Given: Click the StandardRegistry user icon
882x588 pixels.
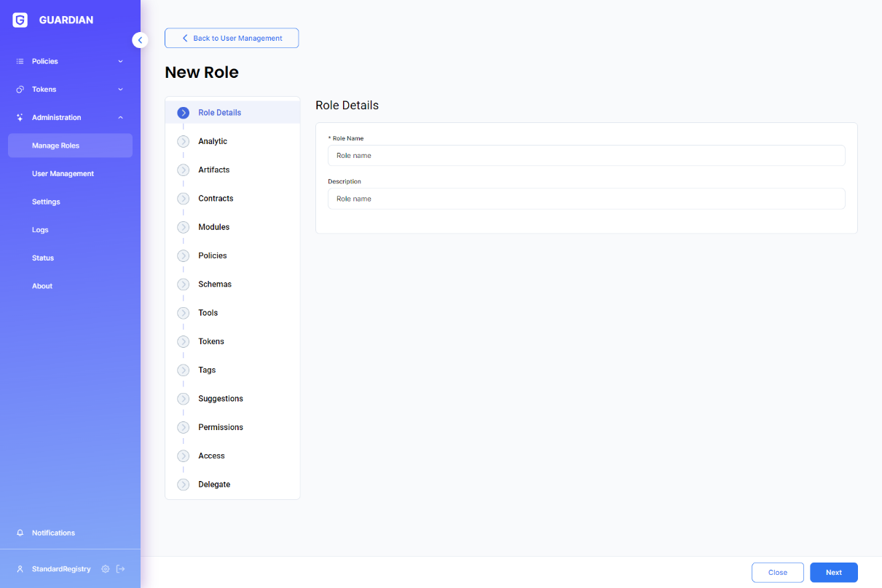Looking at the screenshot, I should coord(20,569).
